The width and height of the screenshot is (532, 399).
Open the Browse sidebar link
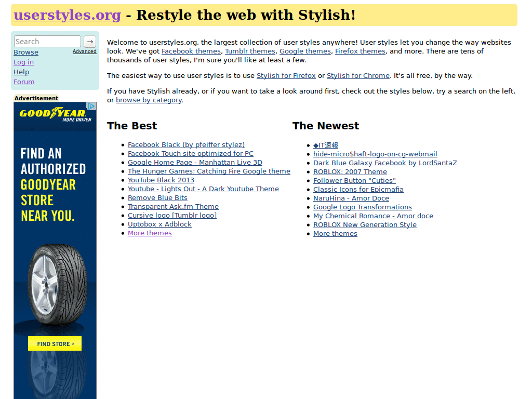click(x=26, y=52)
